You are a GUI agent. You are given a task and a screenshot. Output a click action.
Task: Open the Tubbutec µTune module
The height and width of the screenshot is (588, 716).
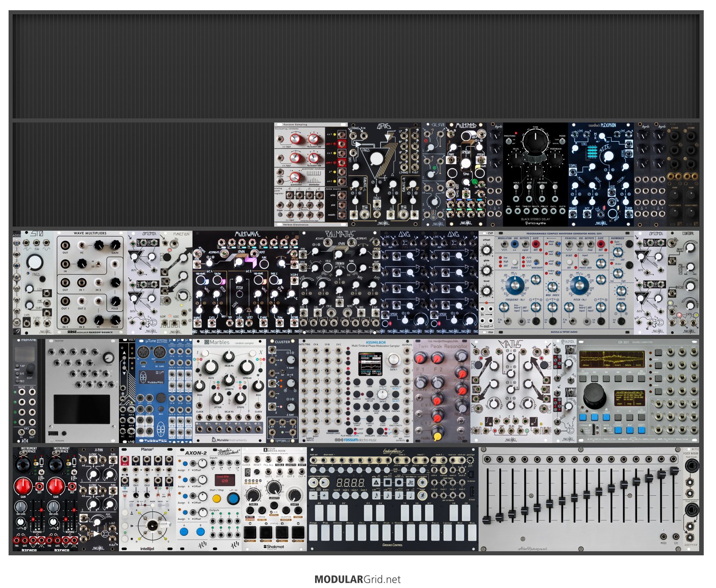(x=152, y=391)
